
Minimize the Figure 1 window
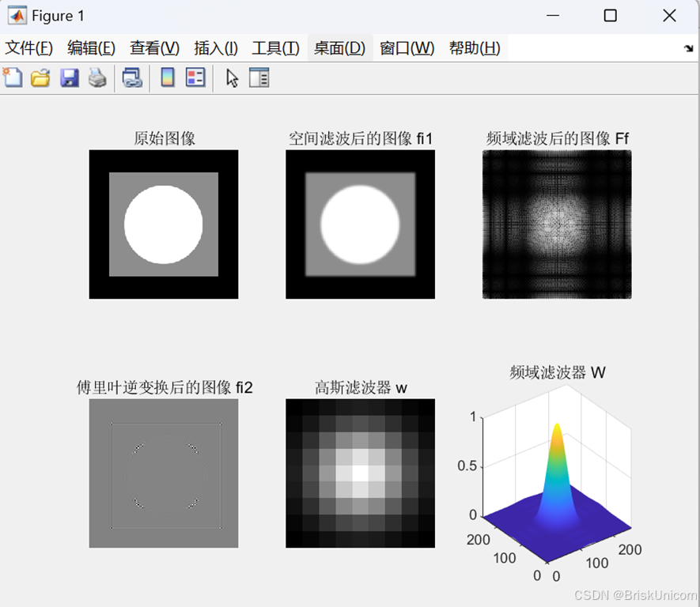[x=553, y=16]
